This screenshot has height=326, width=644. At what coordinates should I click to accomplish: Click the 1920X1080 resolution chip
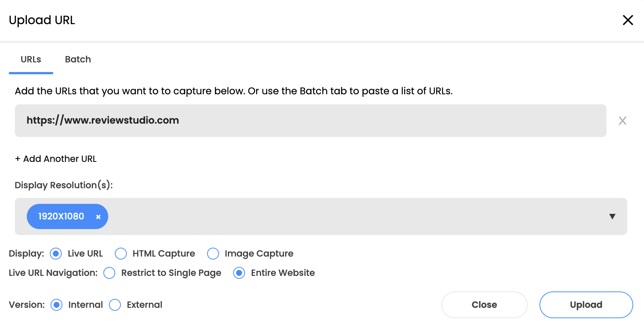61,216
